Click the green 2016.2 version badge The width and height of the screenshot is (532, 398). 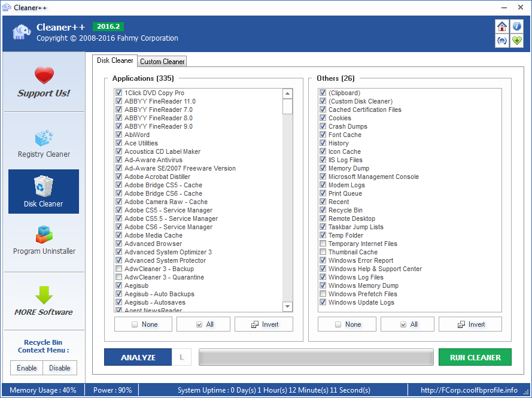click(108, 26)
